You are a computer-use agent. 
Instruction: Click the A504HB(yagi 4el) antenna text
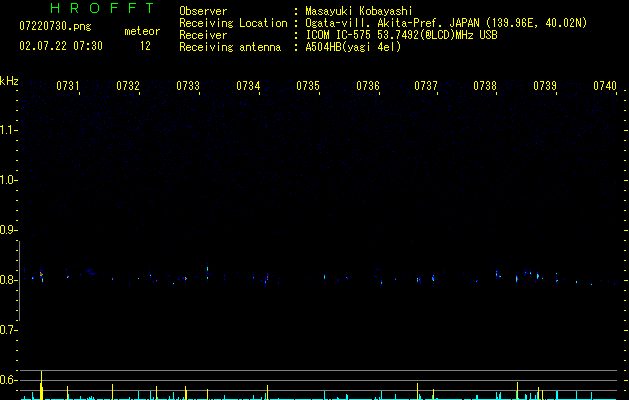click(x=353, y=47)
